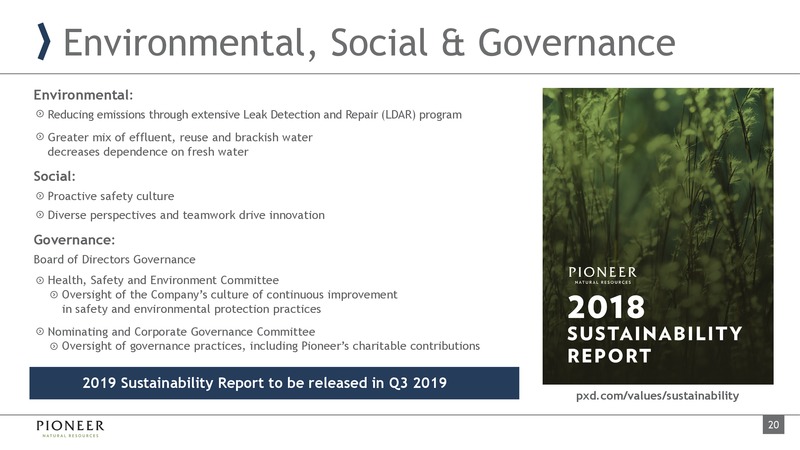The image size is (800, 450).
Task: Click 'SUSTAINABILITY' word on report cover
Action: click(655, 334)
